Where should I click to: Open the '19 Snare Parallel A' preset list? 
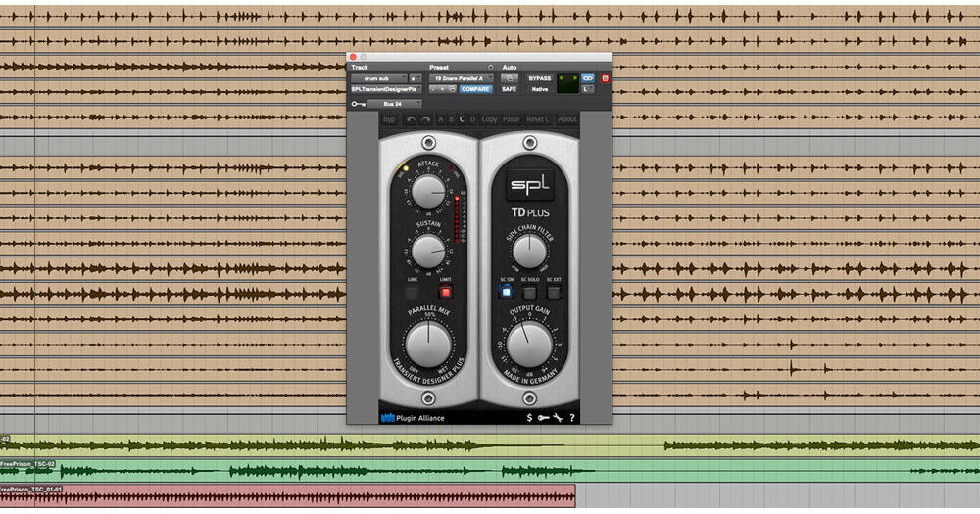(462, 78)
